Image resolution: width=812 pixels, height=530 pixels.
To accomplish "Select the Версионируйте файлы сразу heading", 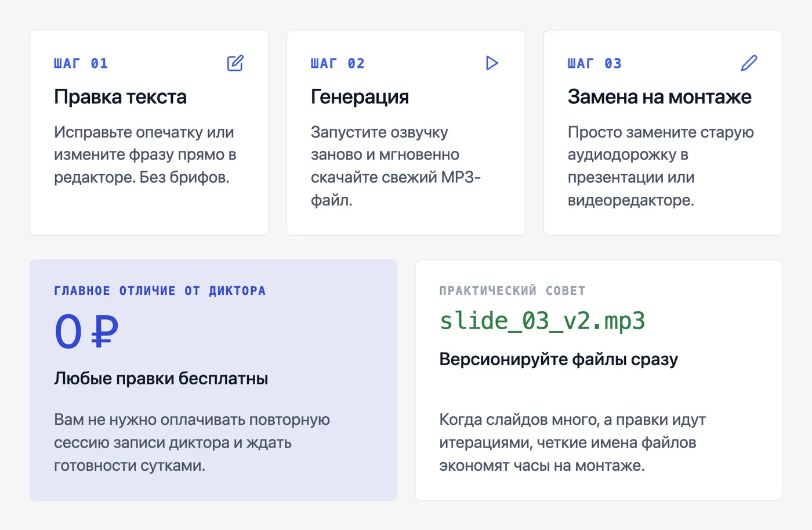I will 559,359.
